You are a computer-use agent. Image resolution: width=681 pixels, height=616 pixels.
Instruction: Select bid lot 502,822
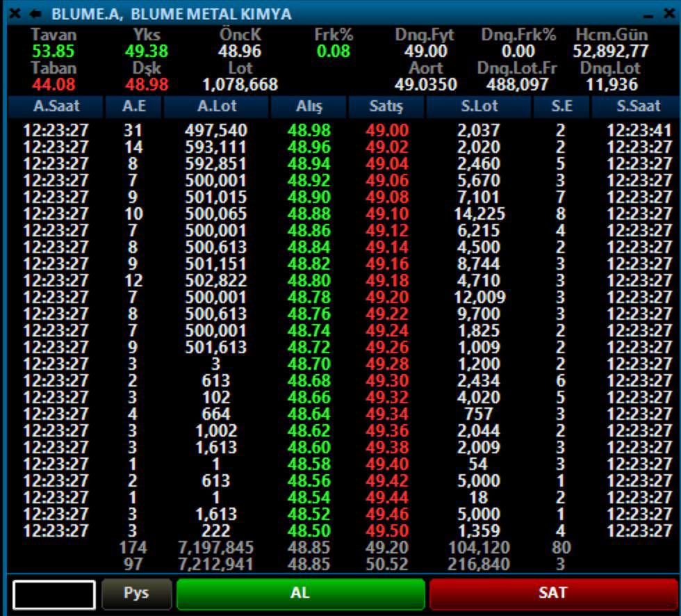pyautogui.click(x=216, y=281)
